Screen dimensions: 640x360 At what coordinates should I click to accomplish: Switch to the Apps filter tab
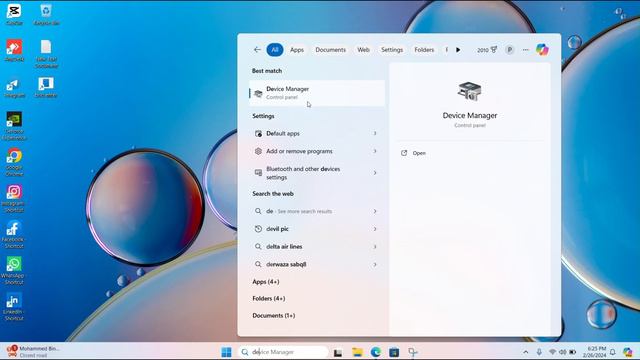[x=297, y=50]
